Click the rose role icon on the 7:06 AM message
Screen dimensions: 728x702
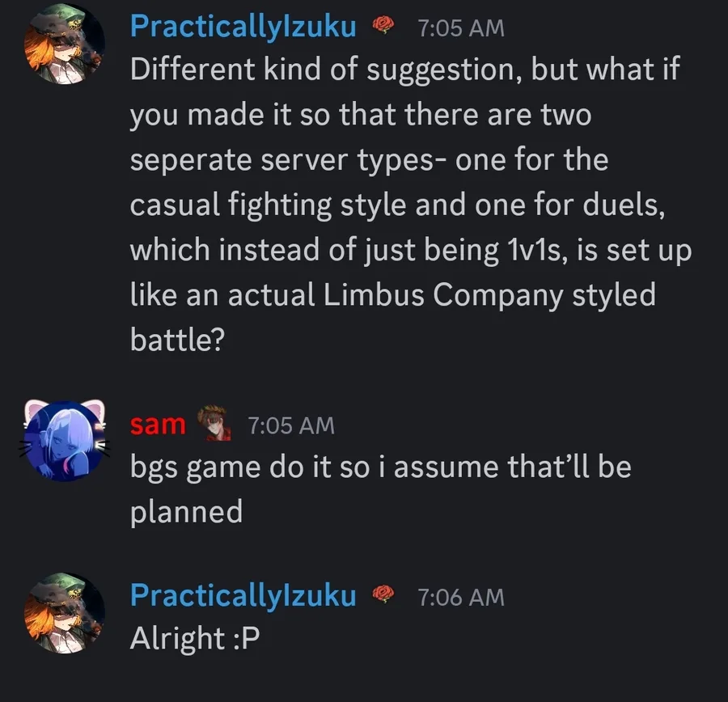click(383, 595)
